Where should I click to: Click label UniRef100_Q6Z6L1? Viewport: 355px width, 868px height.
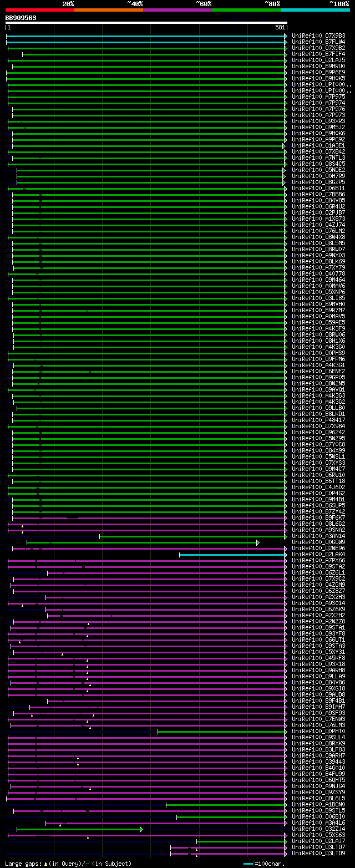[x=318, y=572]
